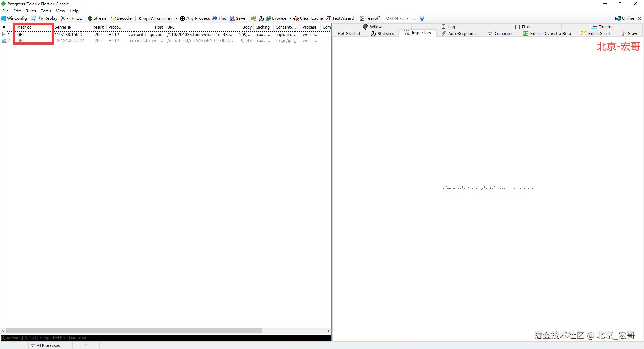The height and width of the screenshot is (349, 644).
Task: Switch to the FiddlerScript tab
Action: 596,33
